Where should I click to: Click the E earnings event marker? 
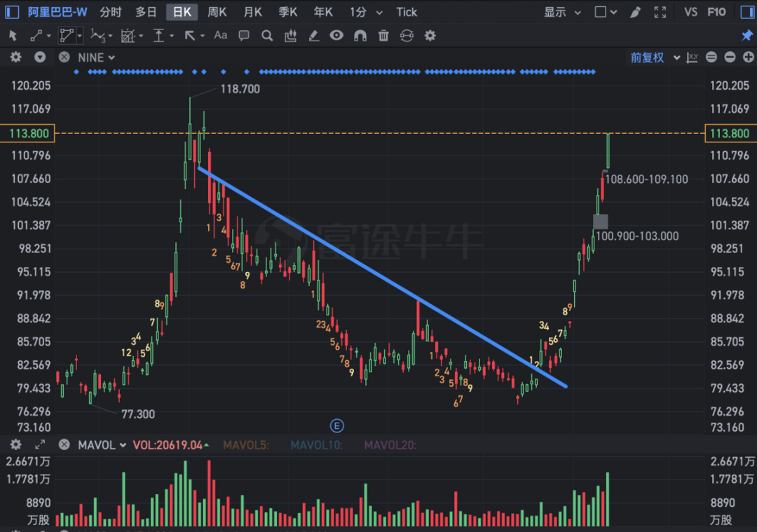click(337, 425)
